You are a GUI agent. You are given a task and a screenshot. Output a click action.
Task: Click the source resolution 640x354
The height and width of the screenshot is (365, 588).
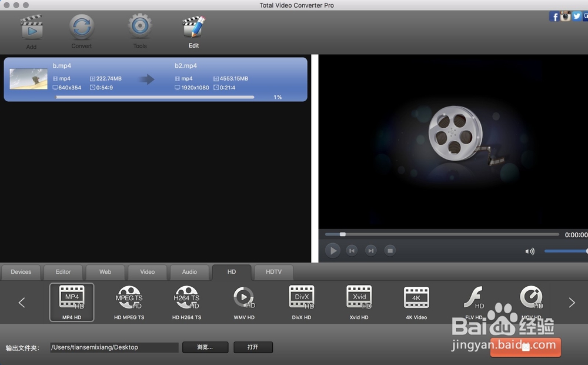(x=70, y=88)
